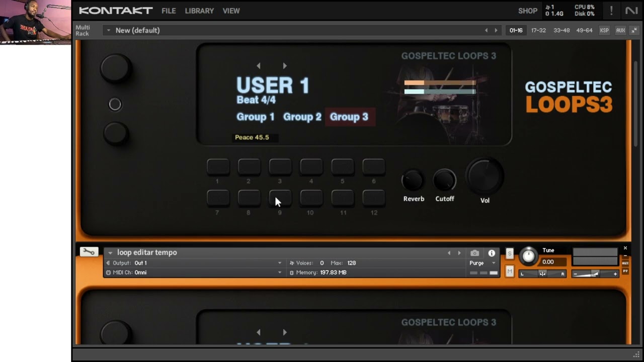Viewport: 644px width, 362px height.
Task: Select Group 1
Action: [256, 117]
